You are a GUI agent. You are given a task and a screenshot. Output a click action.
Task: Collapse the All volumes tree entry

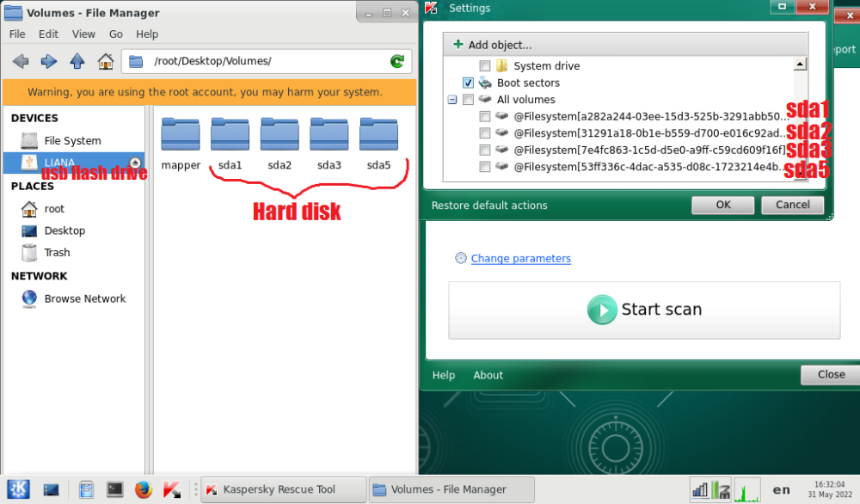[452, 100]
